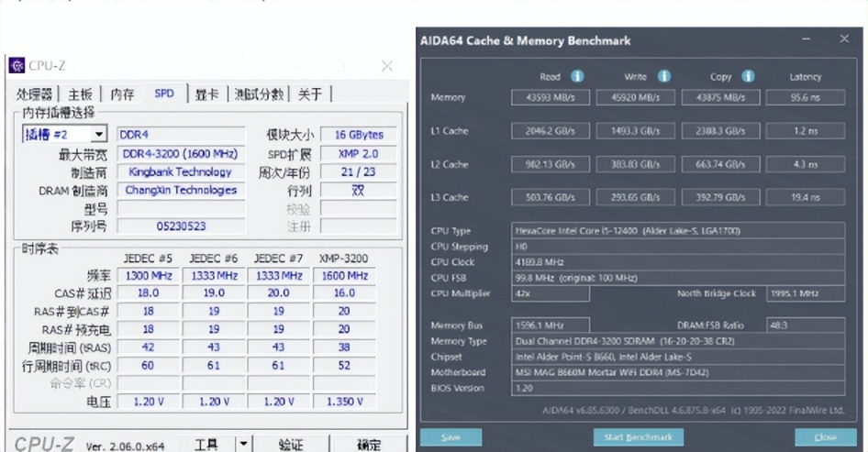The image size is (868, 452).
Task: Click Start Benchmark in AIDA64
Action: point(639,437)
